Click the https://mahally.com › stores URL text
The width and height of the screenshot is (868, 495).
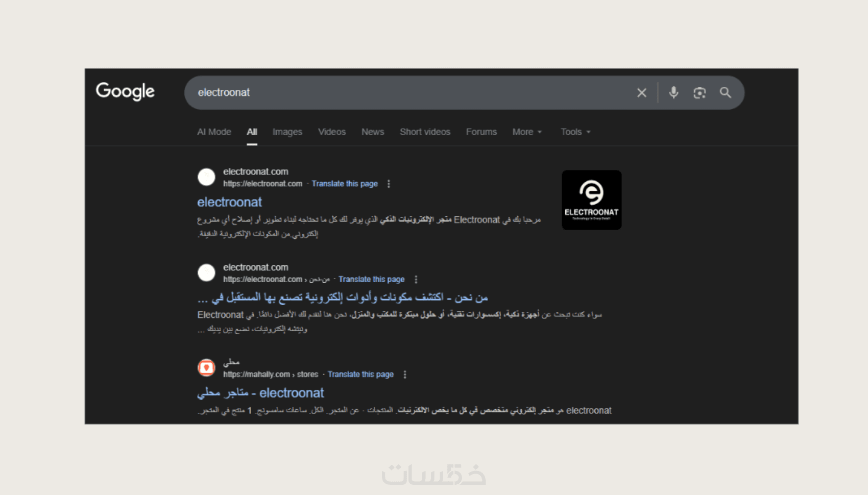click(271, 375)
